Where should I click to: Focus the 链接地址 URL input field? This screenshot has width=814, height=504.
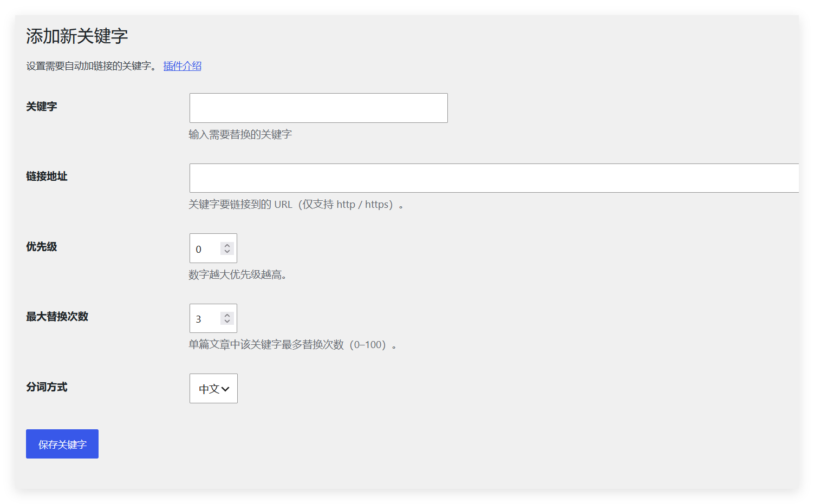tap(494, 178)
